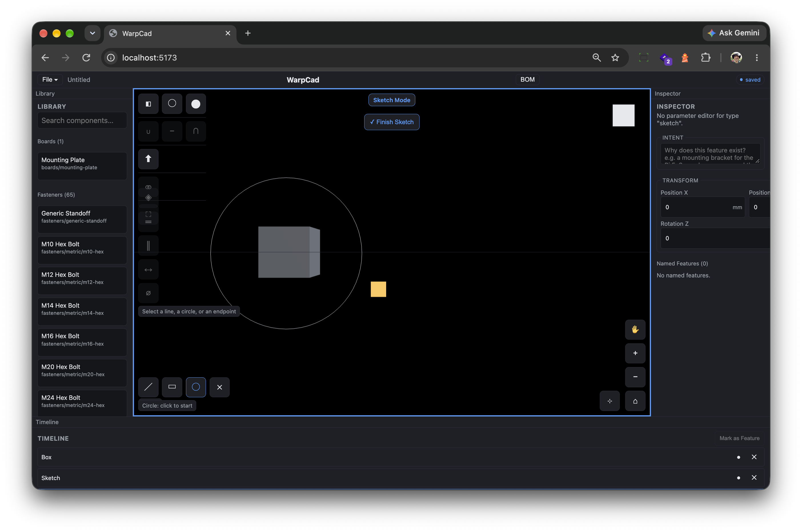802x532 pixels.
Task: Open the browser Extensions puzzle icon
Action: pos(705,58)
